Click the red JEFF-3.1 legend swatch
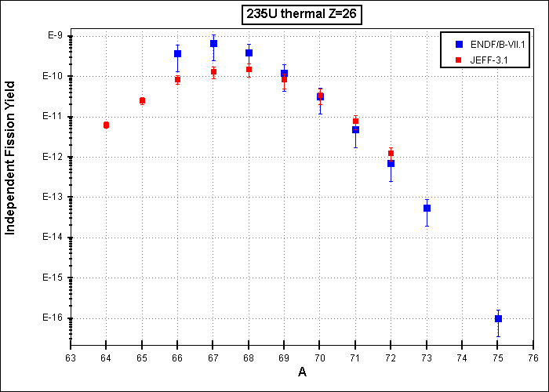549x392 pixels. [x=460, y=60]
